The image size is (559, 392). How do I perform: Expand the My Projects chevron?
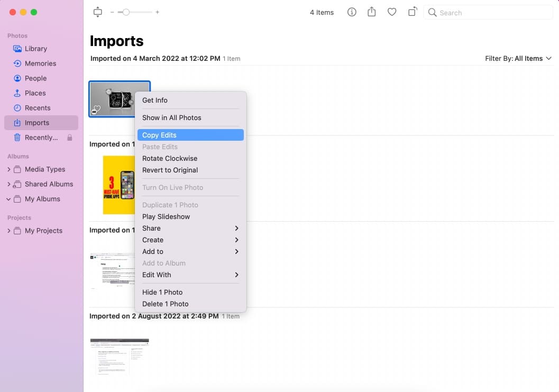pyautogui.click(x=8, y=231)
